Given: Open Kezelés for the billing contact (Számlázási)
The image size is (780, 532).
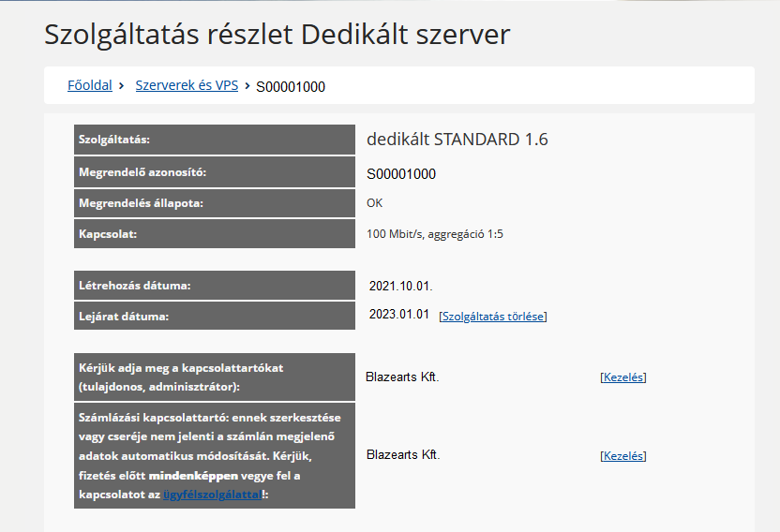Looking at the screenshot, I should [x=623, y=455].
